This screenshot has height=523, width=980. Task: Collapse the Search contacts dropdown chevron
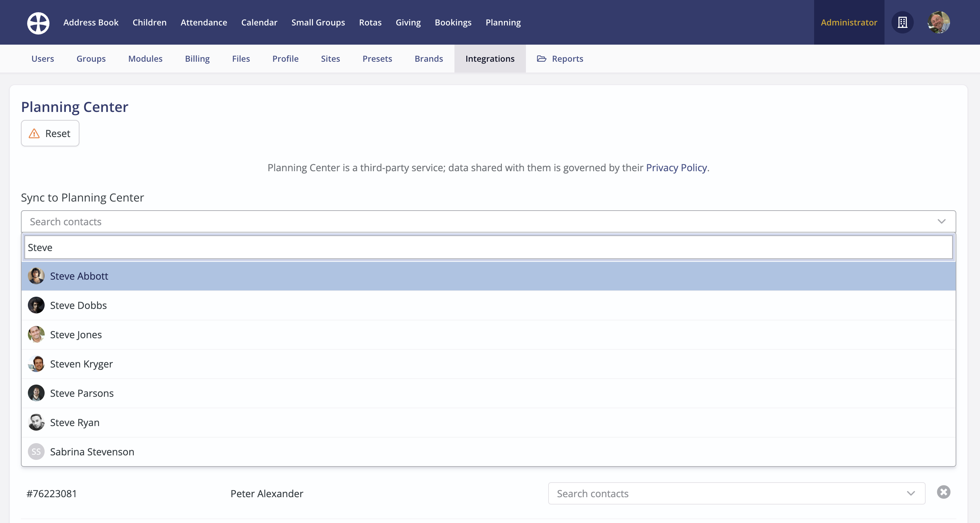pyautogui.click(x=942, y=221)
